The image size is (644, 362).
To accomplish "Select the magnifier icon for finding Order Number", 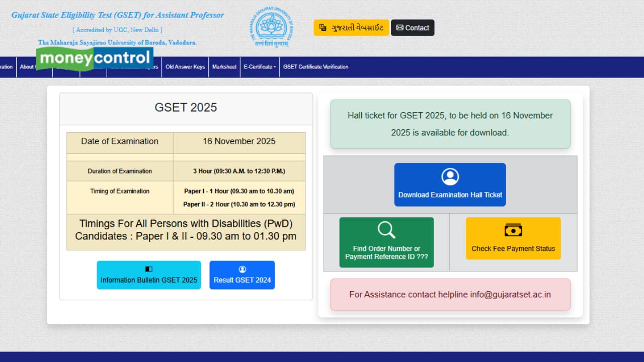I will click(x=386, y=230).
